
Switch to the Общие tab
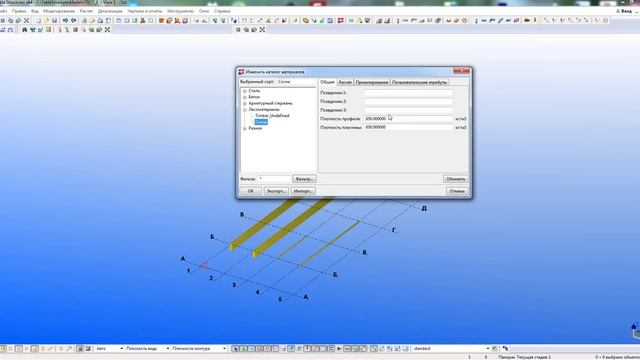[327, 82]
